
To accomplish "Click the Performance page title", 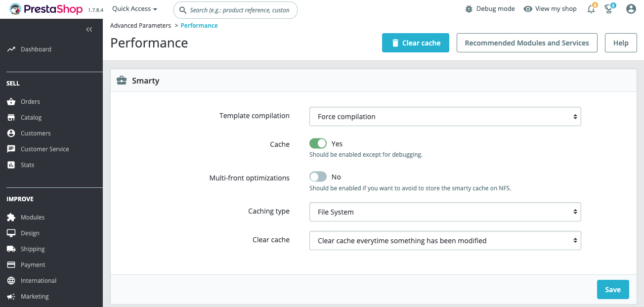I will click(x=149, y=43).
